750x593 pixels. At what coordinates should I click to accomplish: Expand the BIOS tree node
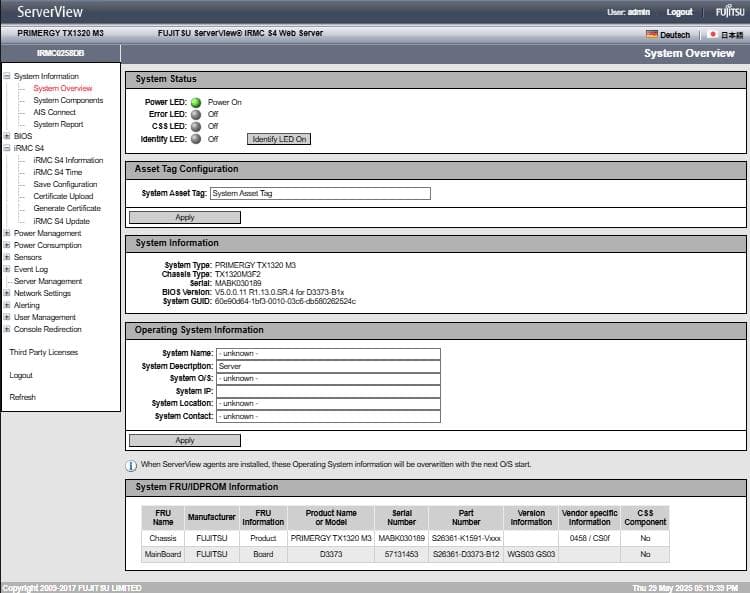tap(7, 136)
